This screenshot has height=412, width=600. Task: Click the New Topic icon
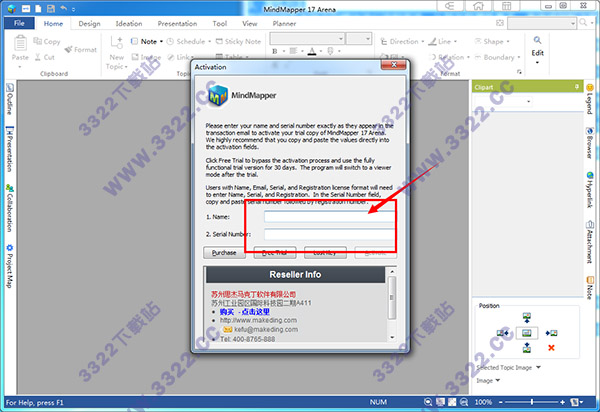(117, 43)
